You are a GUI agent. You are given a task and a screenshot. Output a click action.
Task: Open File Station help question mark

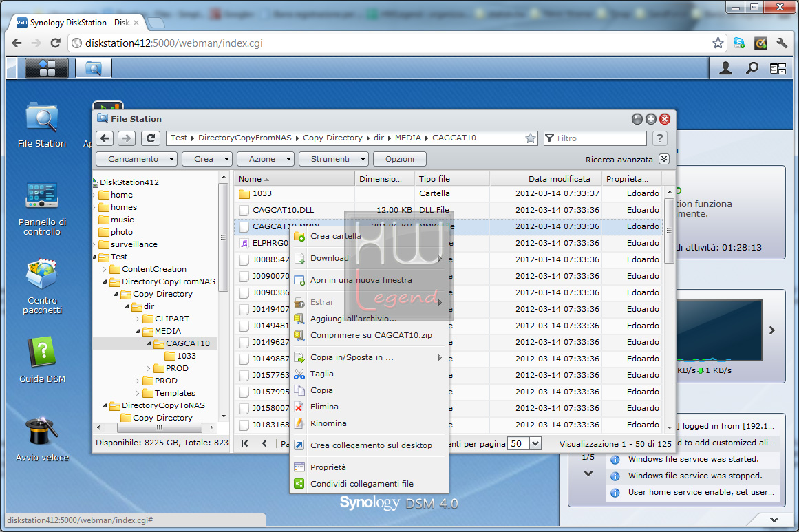pos(660,138)
